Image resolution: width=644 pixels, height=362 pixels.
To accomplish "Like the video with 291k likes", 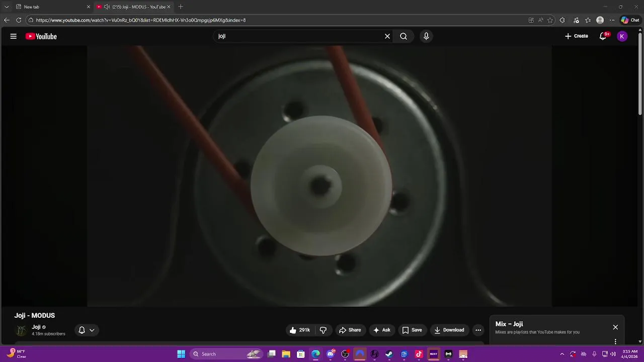I will (x=299, y=330).
